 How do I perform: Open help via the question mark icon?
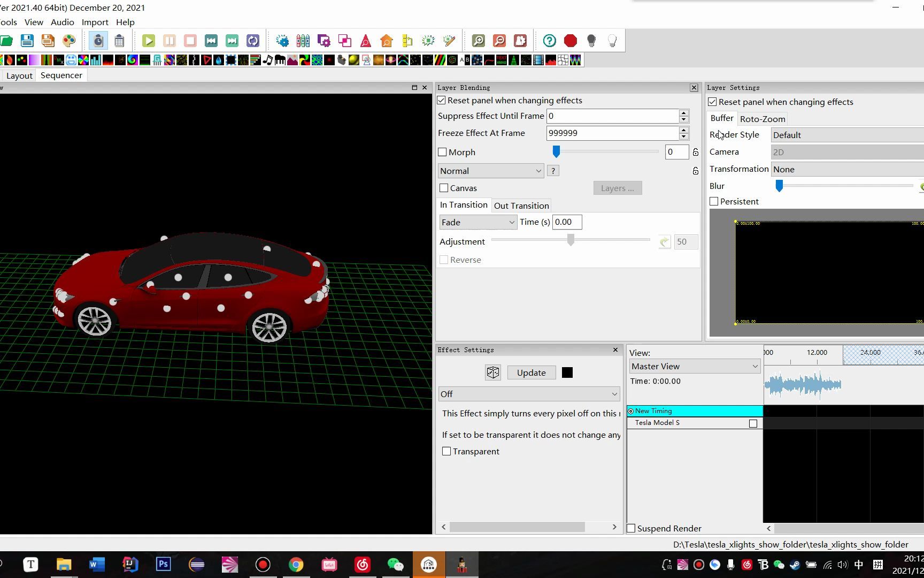click(549, 41)
